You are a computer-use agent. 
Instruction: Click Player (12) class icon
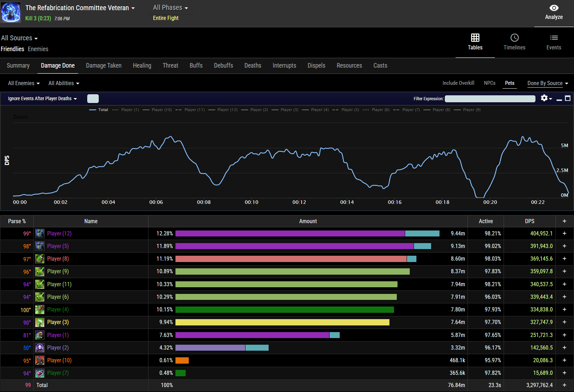coord(40,234)
